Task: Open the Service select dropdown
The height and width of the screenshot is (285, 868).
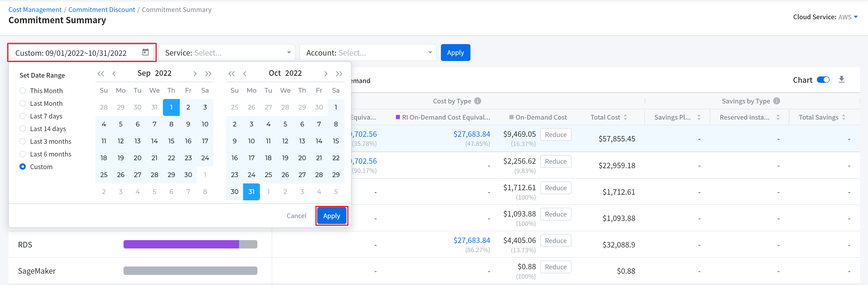Action: (x=227, y=53)
